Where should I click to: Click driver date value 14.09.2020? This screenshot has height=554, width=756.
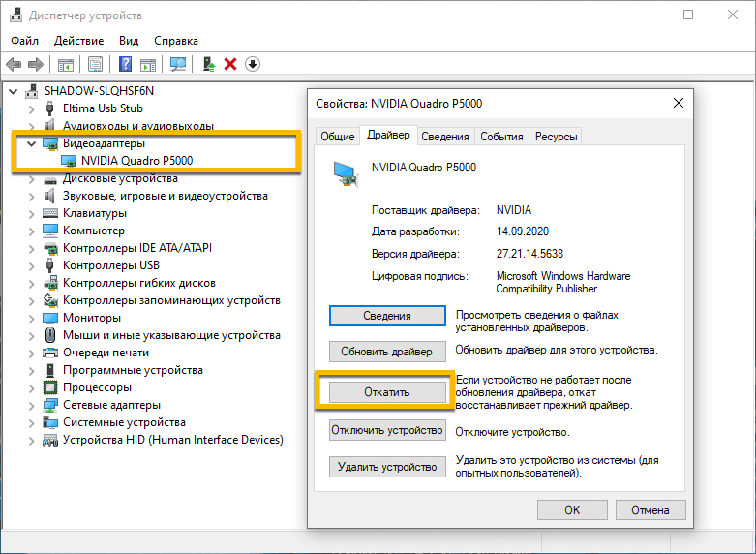[x=523, y=231]
